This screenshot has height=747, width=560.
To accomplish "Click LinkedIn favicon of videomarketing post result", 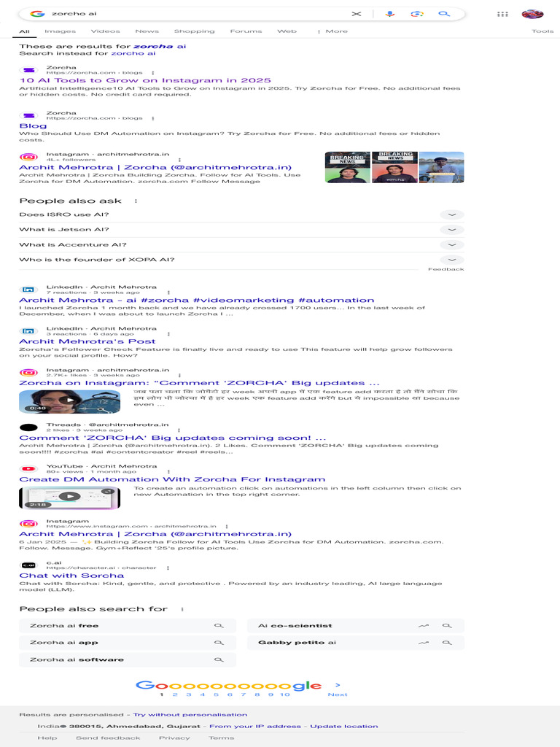I will click(x=28, y=290).
